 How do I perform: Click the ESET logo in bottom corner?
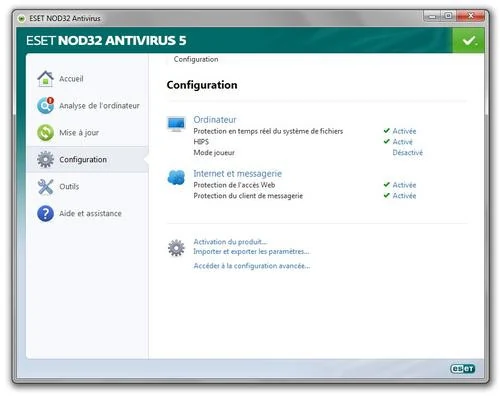coord(463,369)
